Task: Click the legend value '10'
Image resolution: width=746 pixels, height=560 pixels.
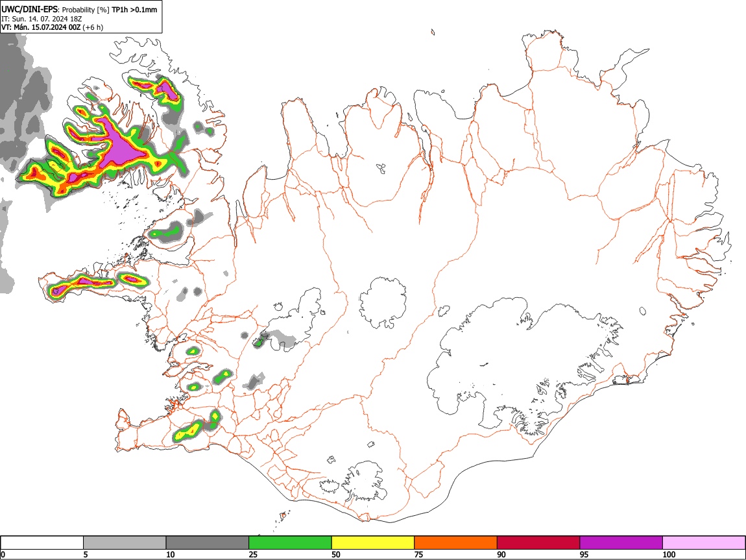Action: pyautogui.click(x=171, y=554)
